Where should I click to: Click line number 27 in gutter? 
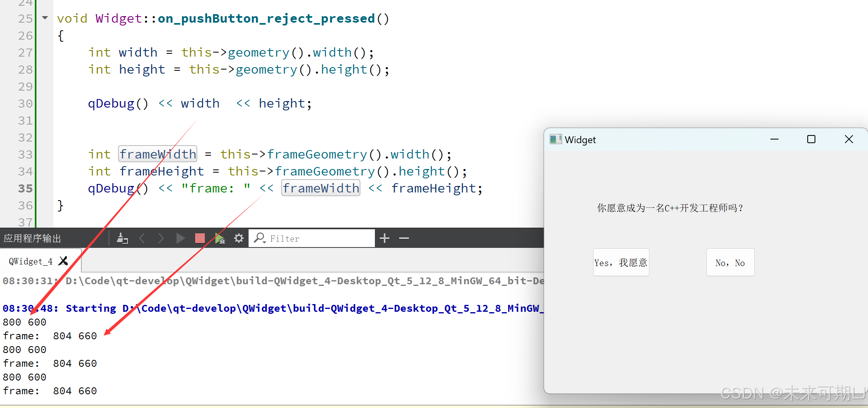(25, 53)
